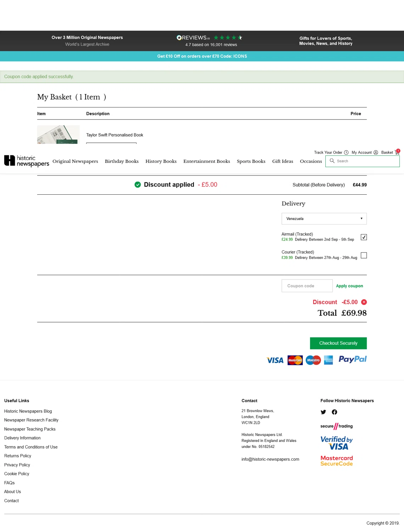Click the Total £69.98 amount
This screenshot has height=532, width=404.
pos(354,313)
